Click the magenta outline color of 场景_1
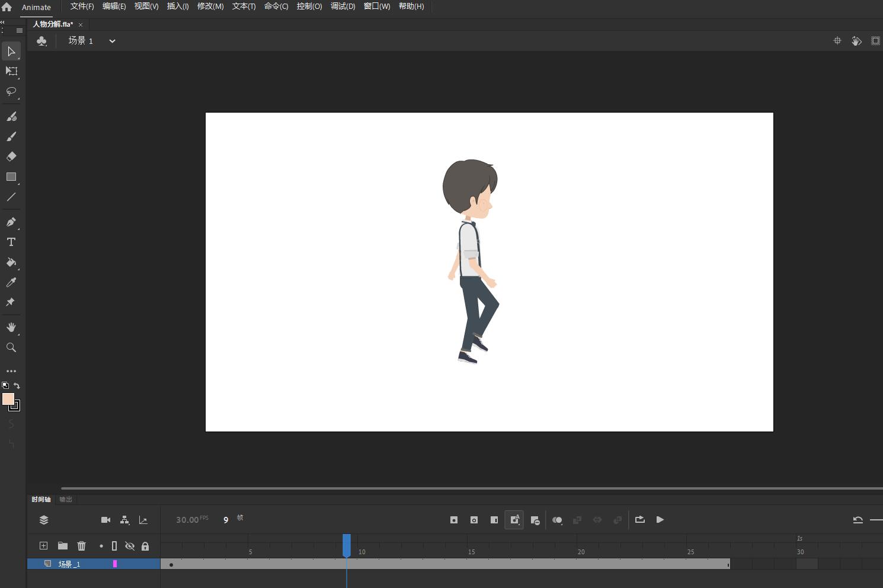 click(x=115, y=564)
